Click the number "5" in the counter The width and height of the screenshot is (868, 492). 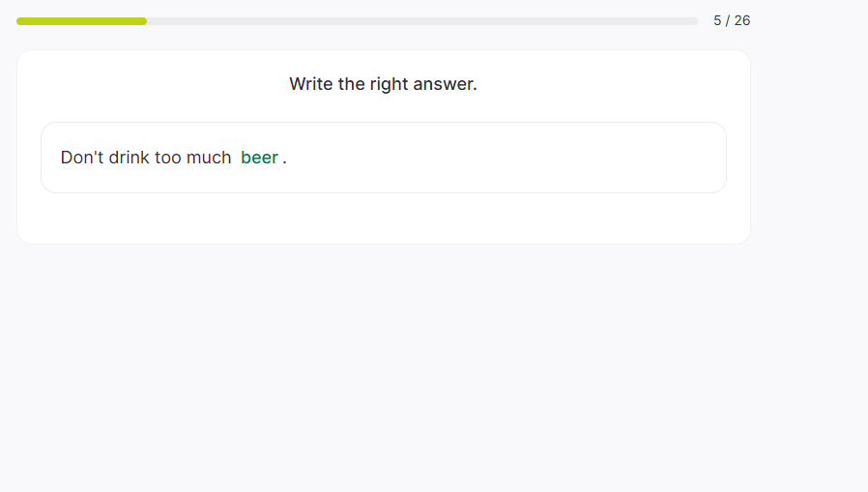(x=717, y=20)
